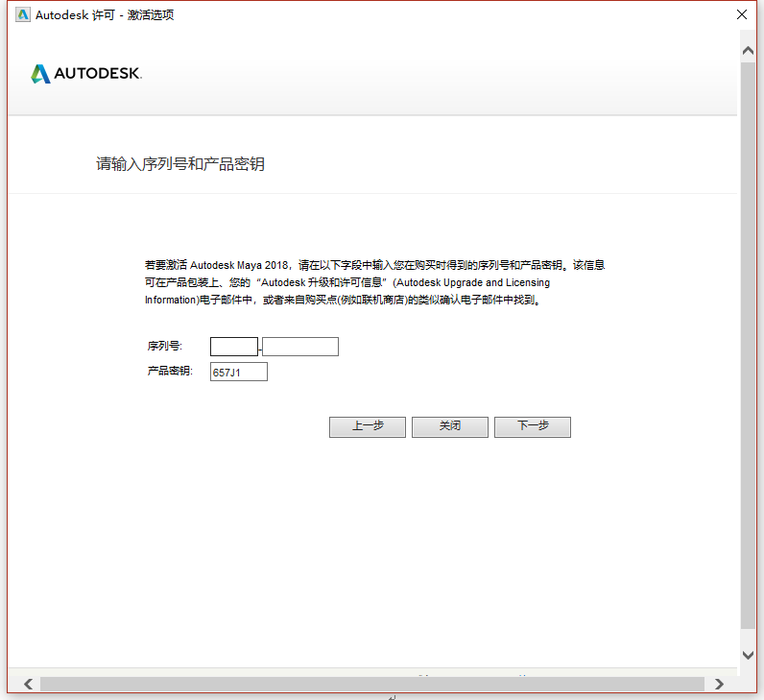The image size is (764, 700).
Task: Click the horizontal scrollbar thumb
Action: click(372, 684)
